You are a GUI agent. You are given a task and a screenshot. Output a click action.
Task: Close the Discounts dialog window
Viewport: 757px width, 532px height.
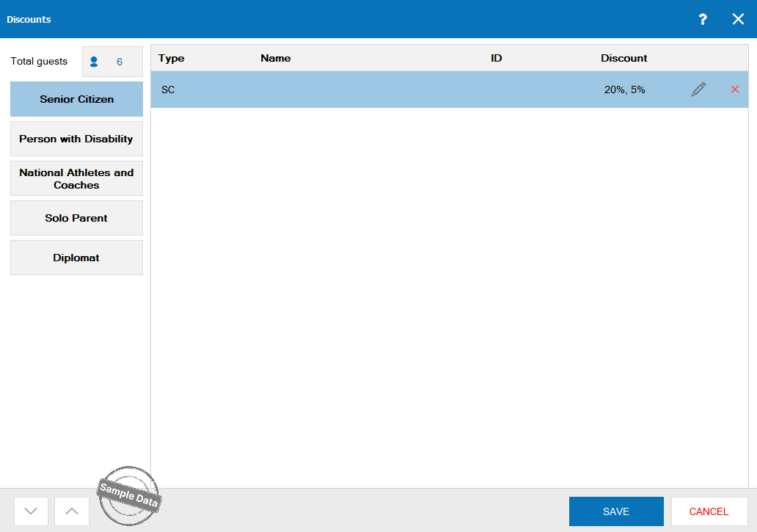738,20
